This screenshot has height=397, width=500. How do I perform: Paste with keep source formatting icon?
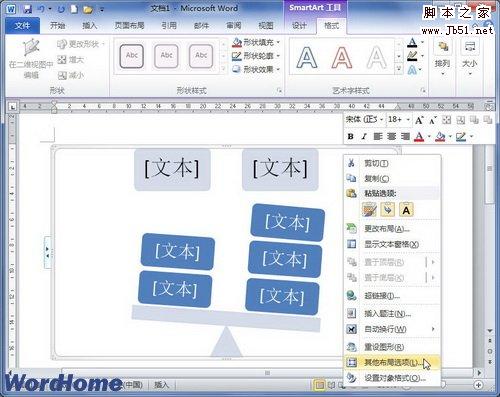[369, 210]
